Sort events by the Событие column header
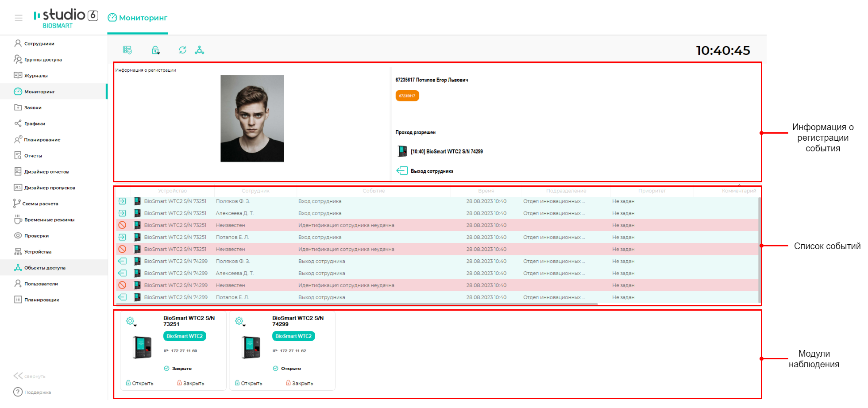The image size is (868, 408). [374, 191]
